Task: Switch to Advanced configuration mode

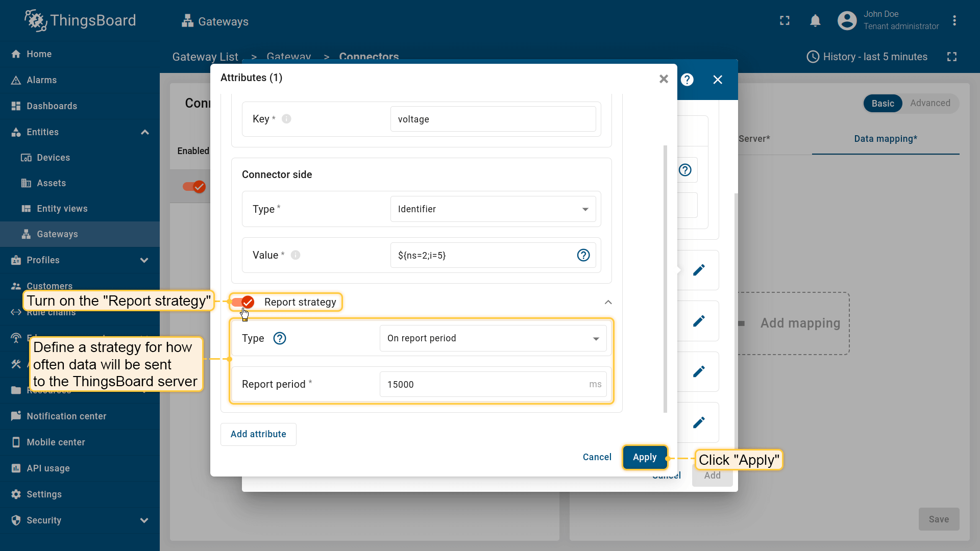Action: coord(929,103)
